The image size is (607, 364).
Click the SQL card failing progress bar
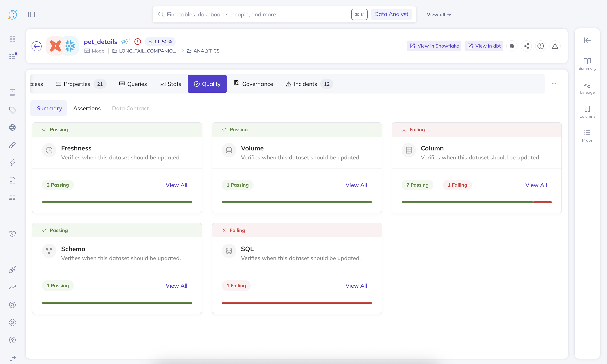point(297,303)
